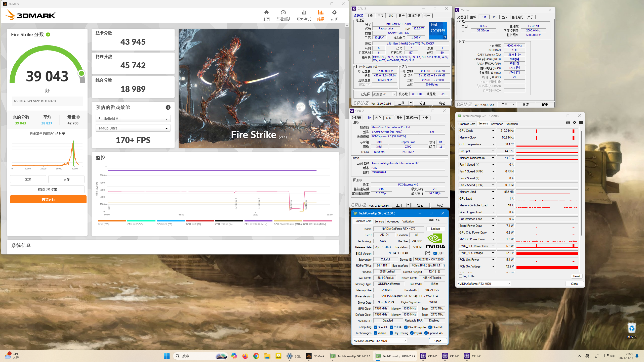The width and height of the screenshot is (644, 362).
Task: Toggle Ray Tracing checkbox in GPU-Z
Action: [x=391, y=333]
